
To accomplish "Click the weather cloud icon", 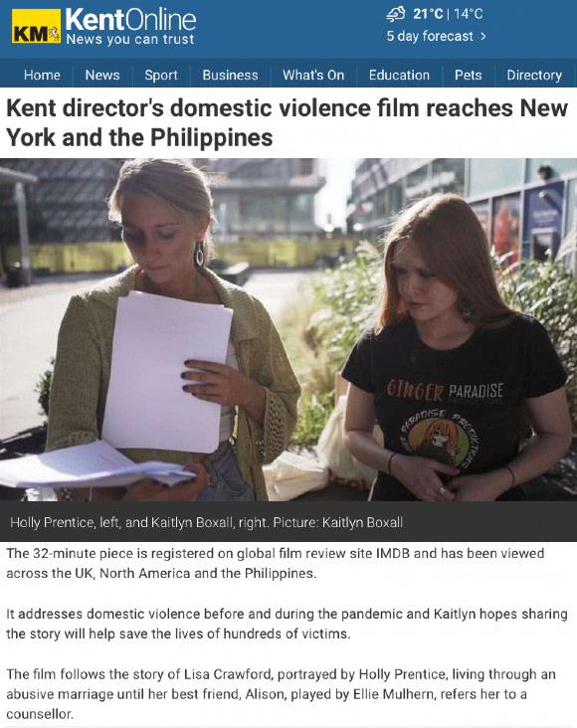I will (395, 14).
